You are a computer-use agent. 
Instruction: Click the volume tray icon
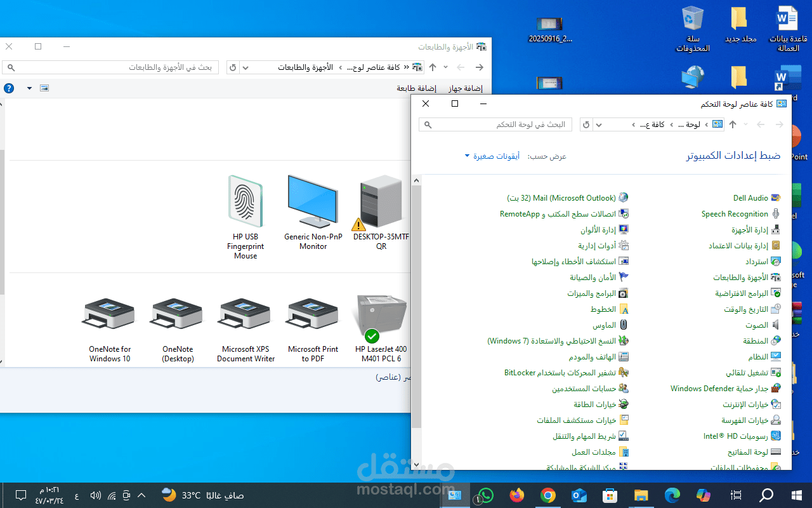pyautogui.click(x=96, y=495)
